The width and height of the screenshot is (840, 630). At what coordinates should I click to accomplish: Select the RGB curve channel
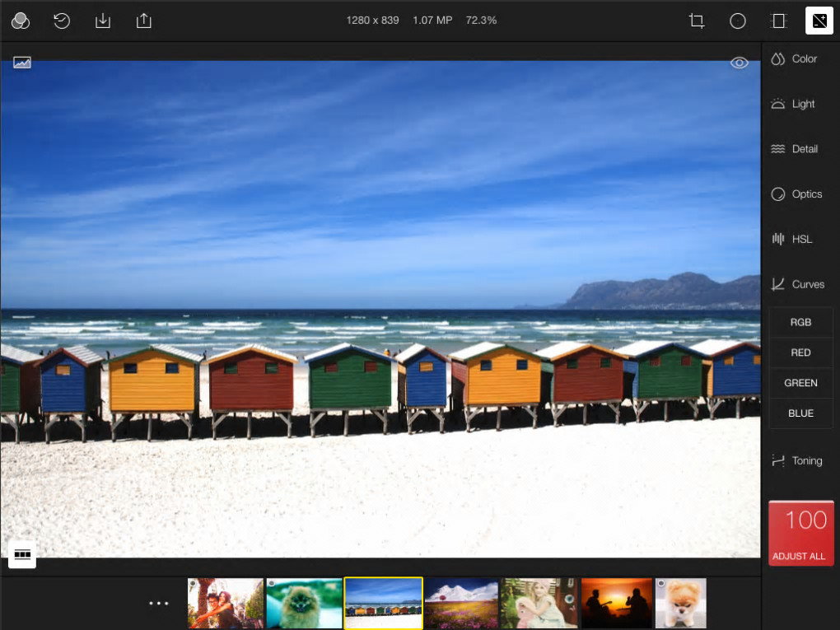800,323
